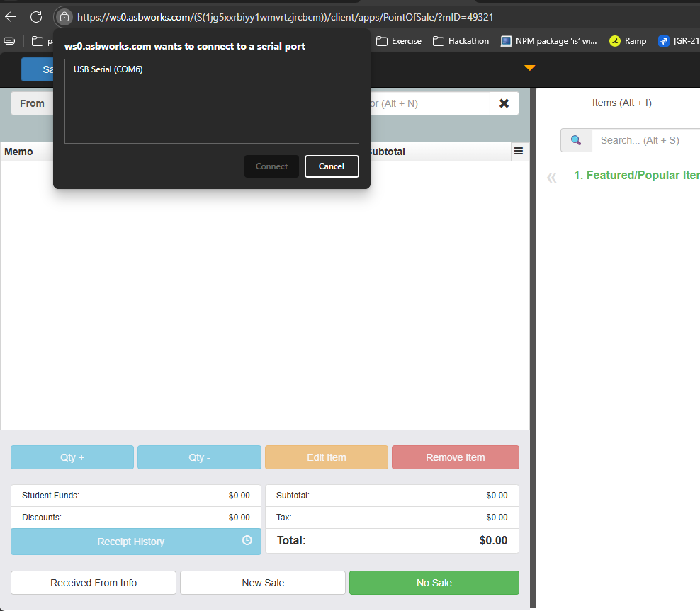The image size is (700, 611).
Task: Clear the customer field with X
Action: pyautogui.click(x=504, y=103)
